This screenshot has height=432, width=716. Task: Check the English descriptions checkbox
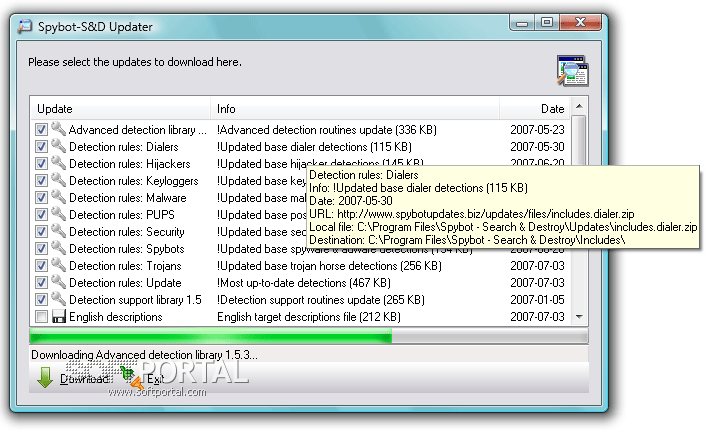pyautogui.click(x=41, y=316)
